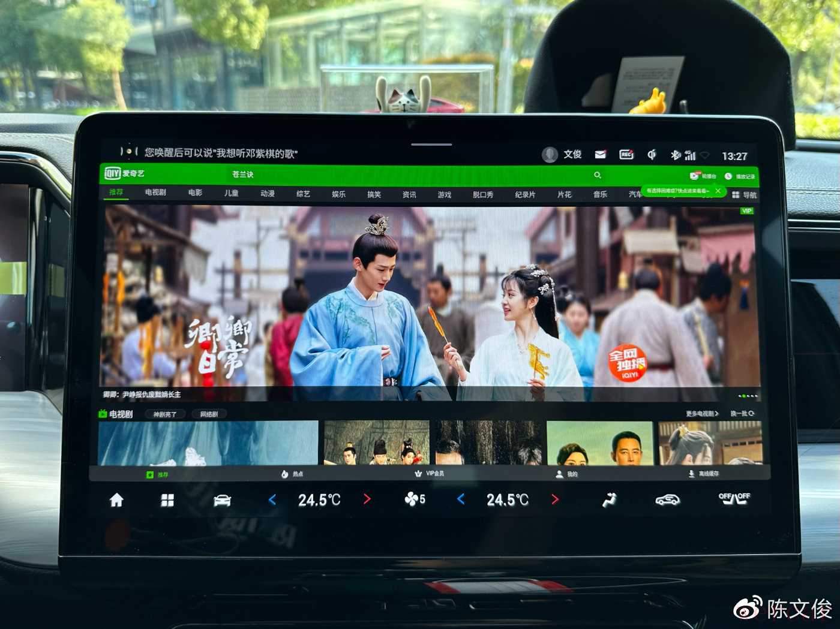
Task: Click the 换一批 refresh button
Action: click(x=742, y=414)
